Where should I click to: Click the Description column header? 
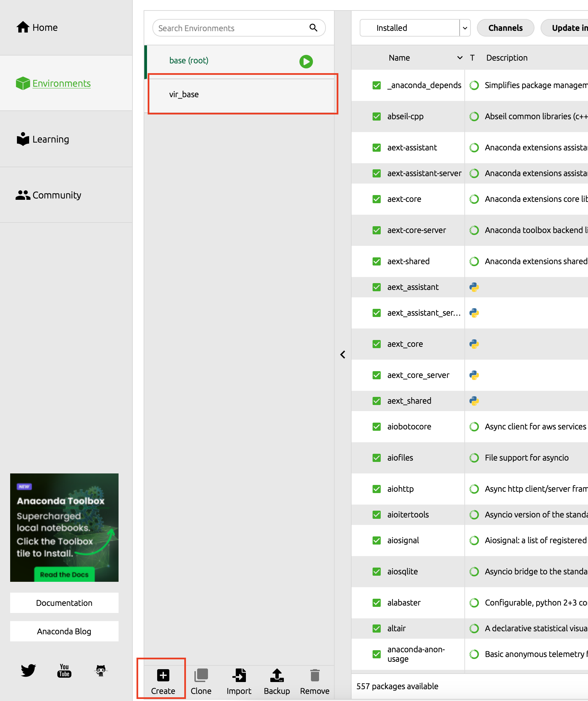[507, 58]
